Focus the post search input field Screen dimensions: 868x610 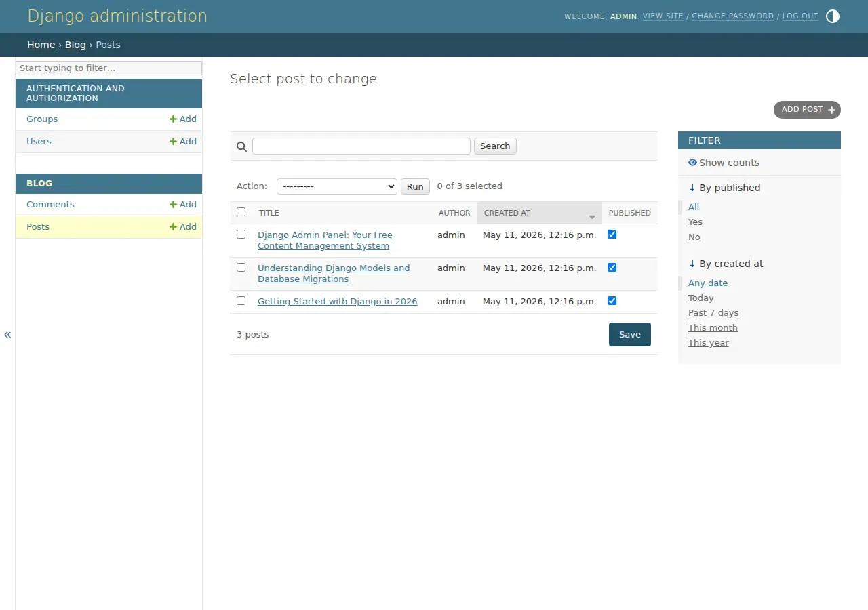[361, 146]
